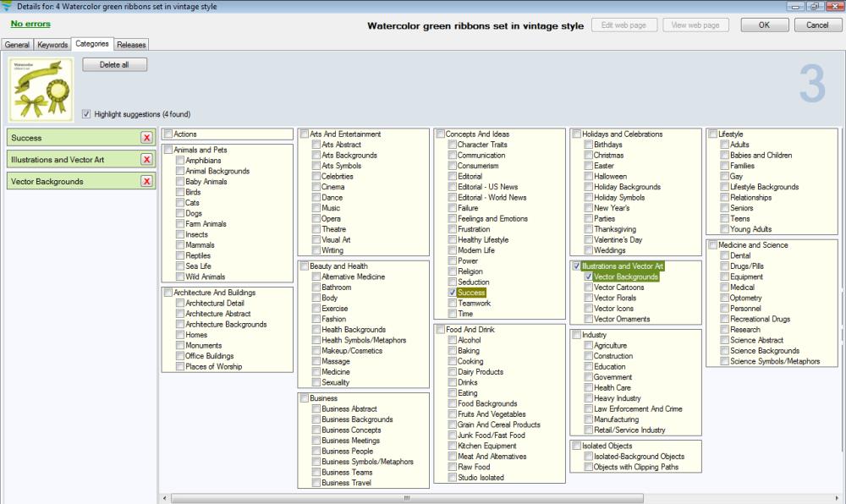Viewport: 846px width, 504px height.
Task: Click the Alternative Medicine label
Action: click(353, 277)
